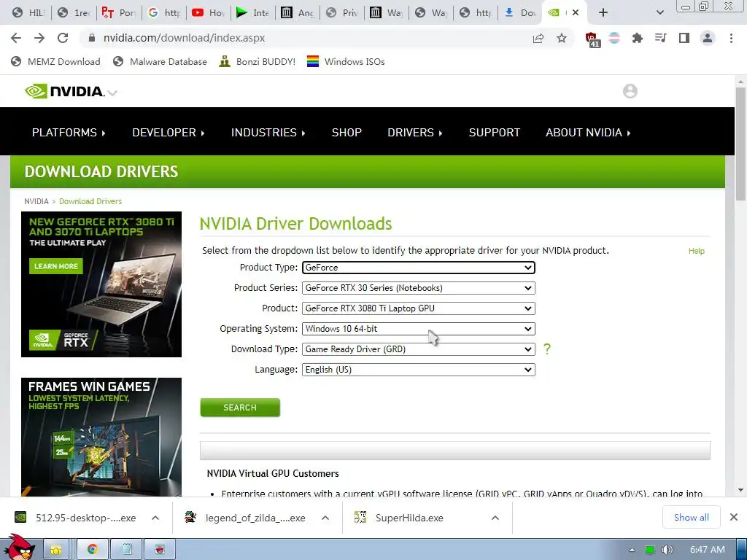Open the INDUSTRIES menu
Image resolution: width=747 pixels, height=560 pixels.
268,133
